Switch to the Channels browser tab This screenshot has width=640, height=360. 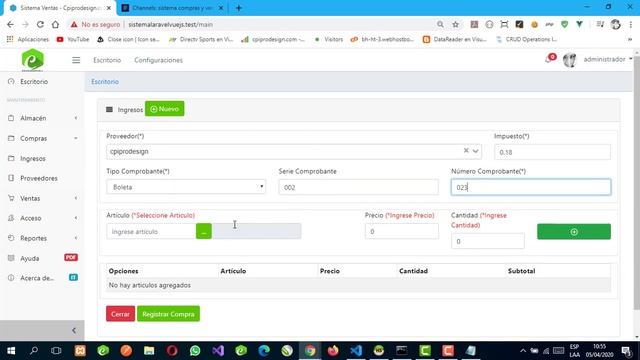(x=173, y=8)
